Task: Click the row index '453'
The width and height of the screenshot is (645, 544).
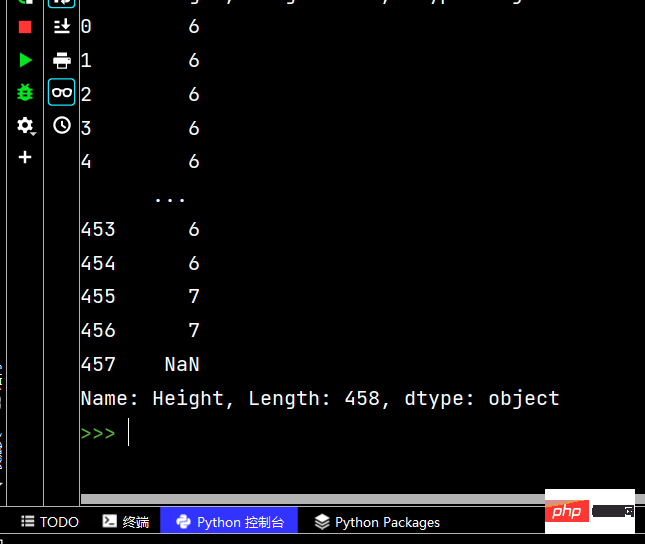Action: point(98,229)
